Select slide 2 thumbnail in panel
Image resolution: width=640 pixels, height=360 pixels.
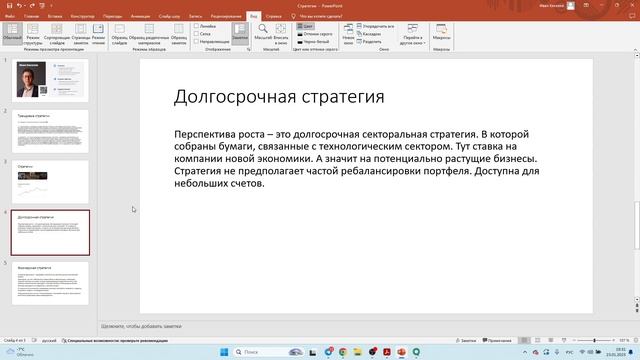click(x=50, y=131)
